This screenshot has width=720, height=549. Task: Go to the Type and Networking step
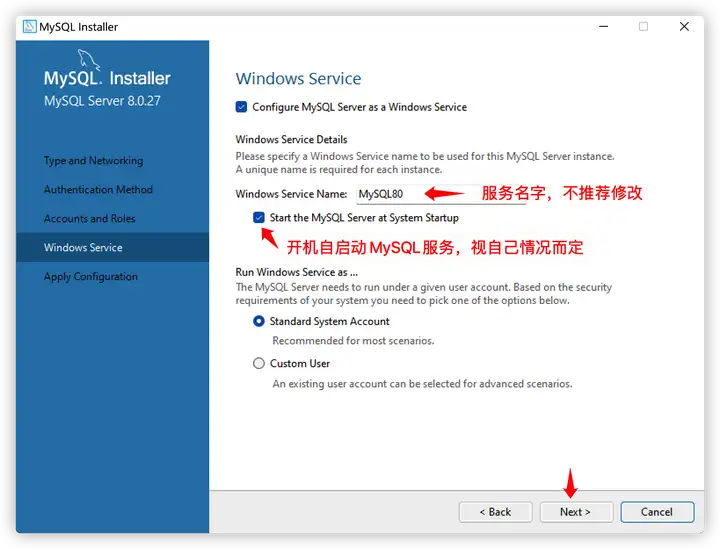[x=93, y=161]
